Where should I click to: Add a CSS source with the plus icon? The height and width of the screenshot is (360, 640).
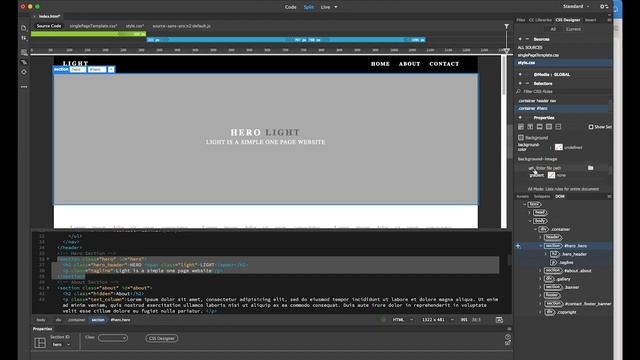(520, 39)
